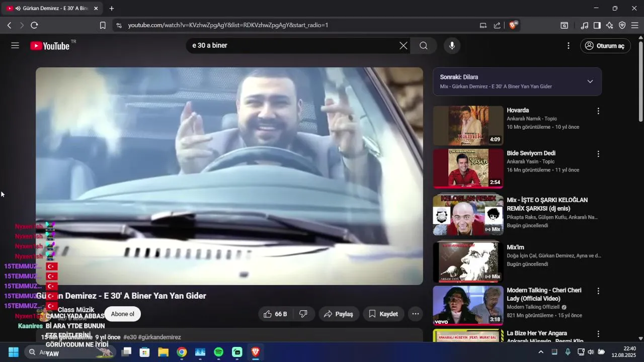
Task: Click the Paylaş share button
Action: click(x=339, y=314)
